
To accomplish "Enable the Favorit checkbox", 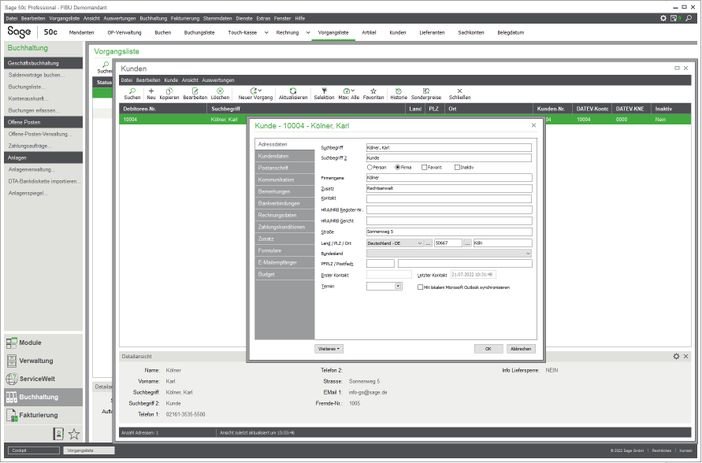I will pos(424,167).
